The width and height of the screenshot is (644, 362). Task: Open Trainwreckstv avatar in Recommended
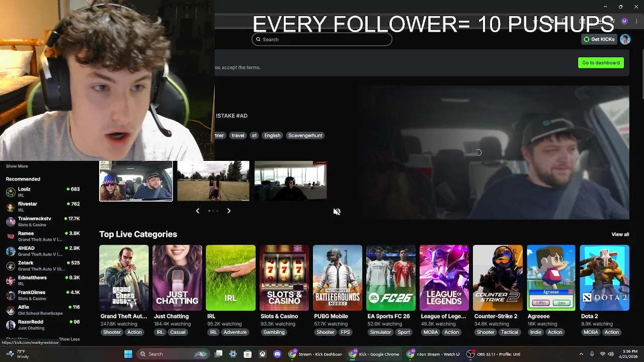(11, 222)
